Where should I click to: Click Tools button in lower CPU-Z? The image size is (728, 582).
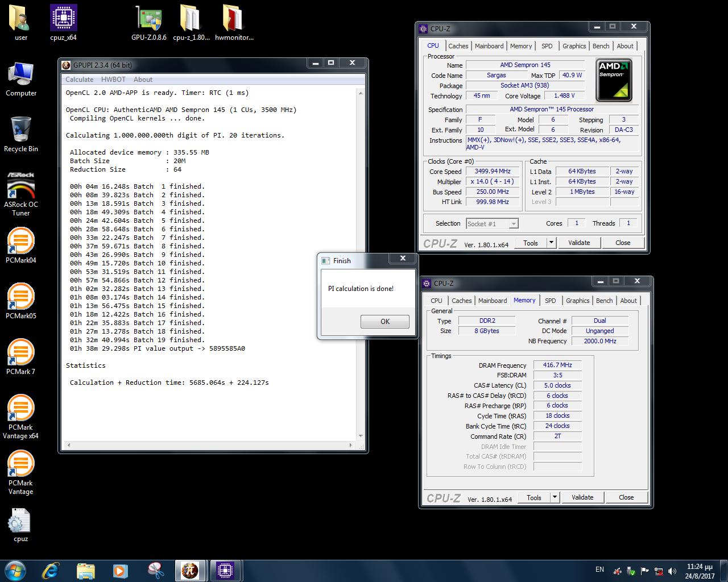(533, 497)
